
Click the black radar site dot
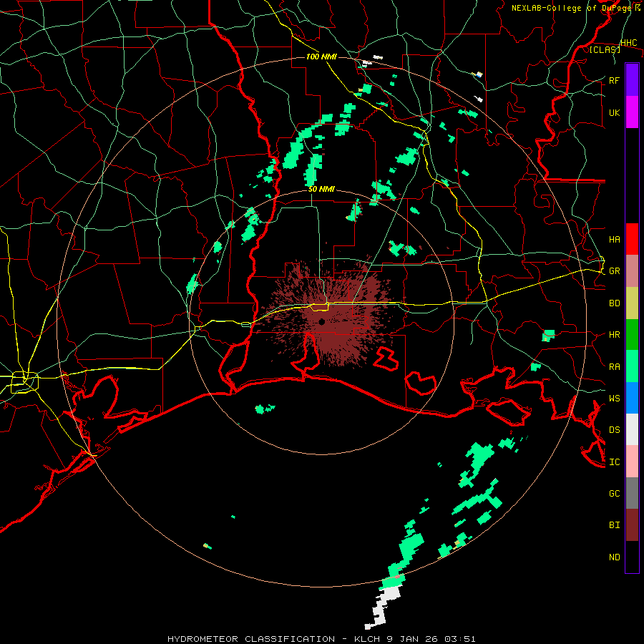(x=321, y=321)
